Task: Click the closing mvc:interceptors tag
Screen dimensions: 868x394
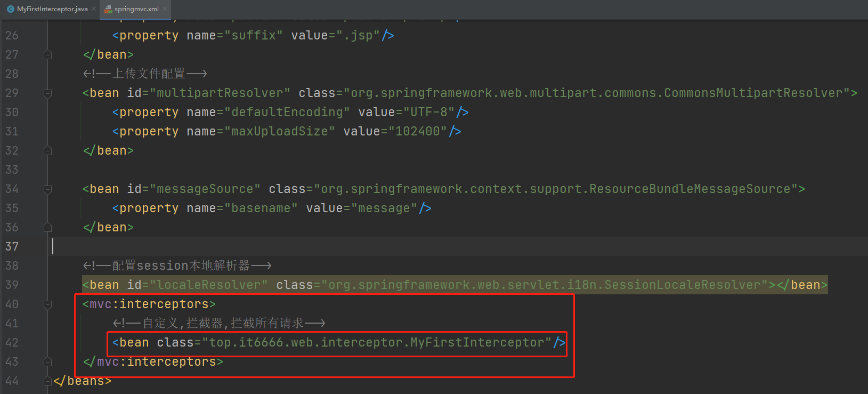Action: (x=153, y=361)
